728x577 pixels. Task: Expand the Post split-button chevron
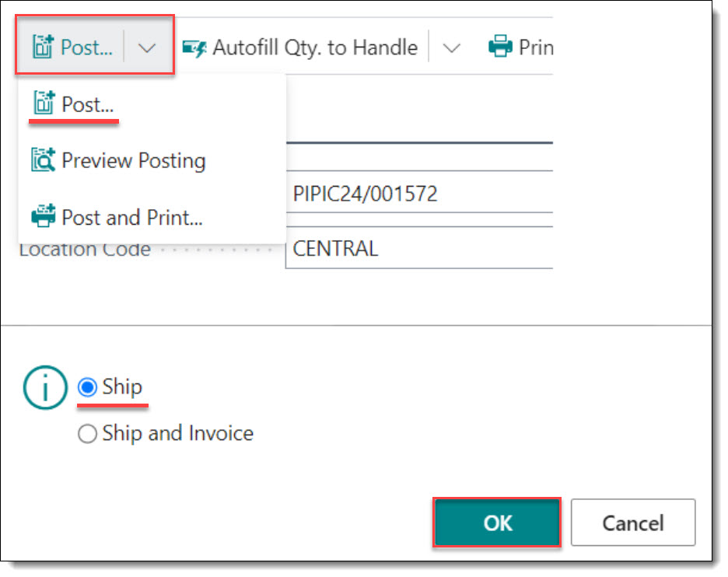point(147,47)
